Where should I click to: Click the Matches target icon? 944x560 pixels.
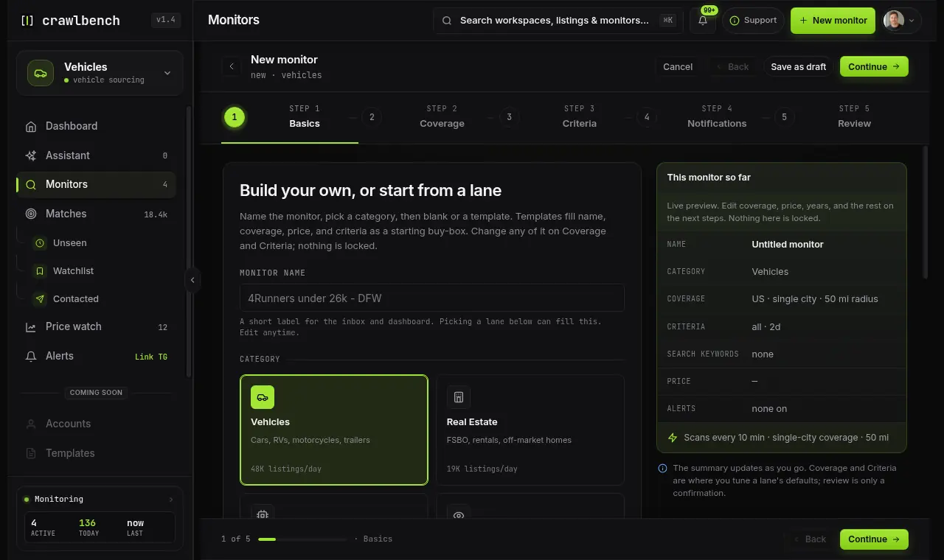[31, 214]
